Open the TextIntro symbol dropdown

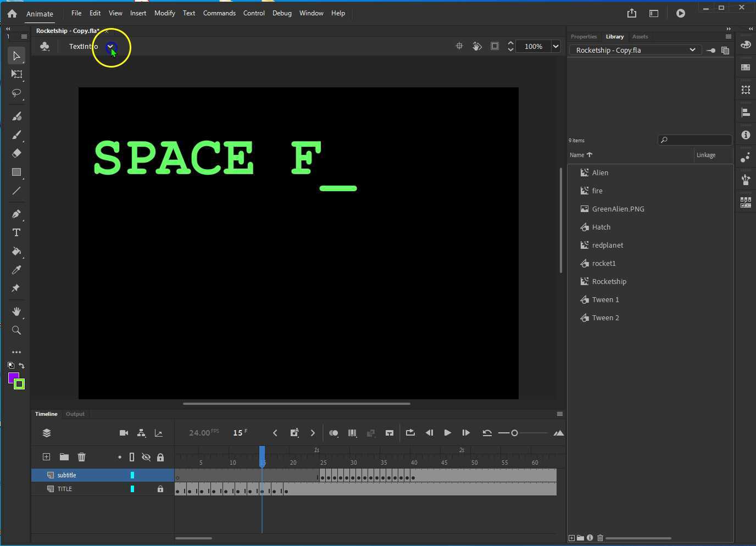click(x=111, y=47)
